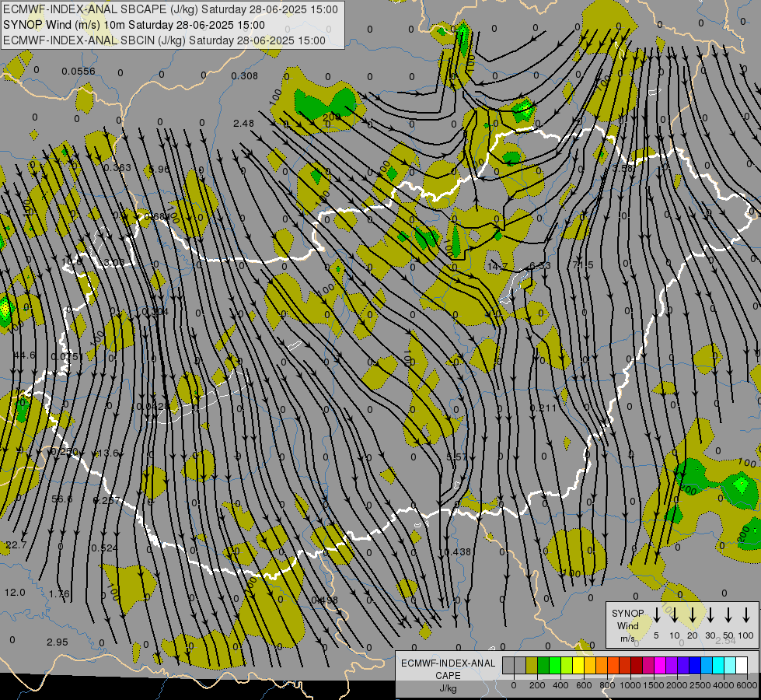
Task: Click the 0.211 value on the map
Action: coord(543,408)
